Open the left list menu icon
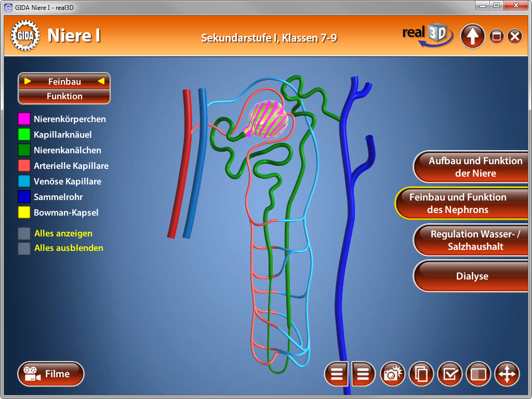Image resolution: width=532 pixels, height=399 pixels. pos(336,374)
